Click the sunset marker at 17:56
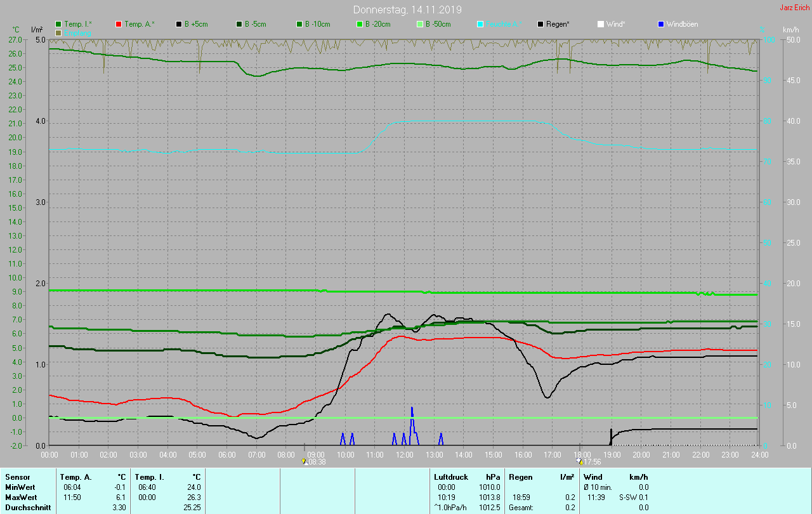 pos(580,462)
